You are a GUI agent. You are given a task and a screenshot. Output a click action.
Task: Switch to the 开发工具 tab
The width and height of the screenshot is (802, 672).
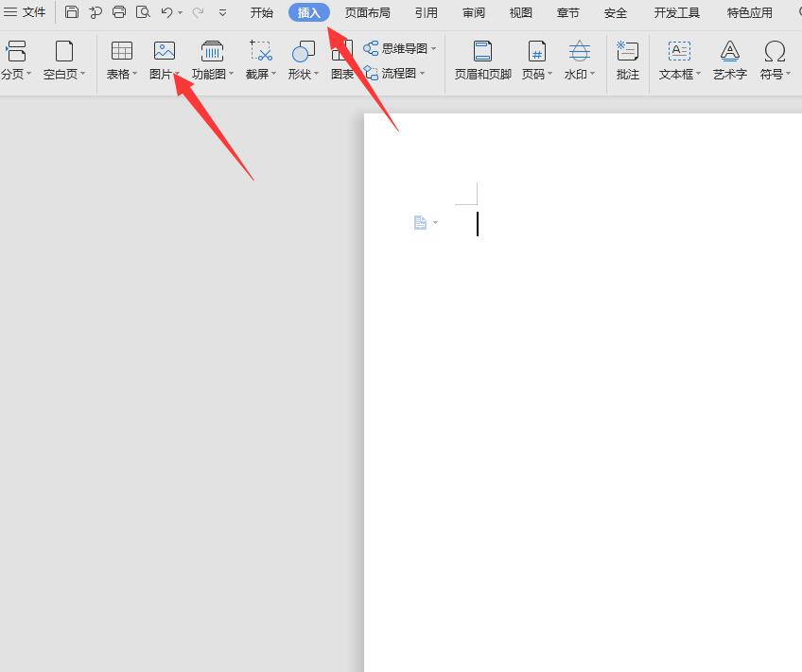(x=677, y=12)
